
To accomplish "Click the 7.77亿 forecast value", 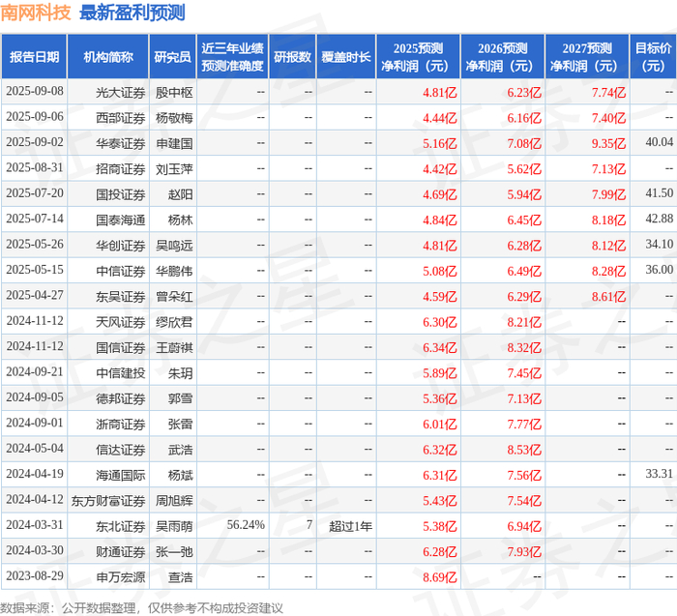I will 524,424.
